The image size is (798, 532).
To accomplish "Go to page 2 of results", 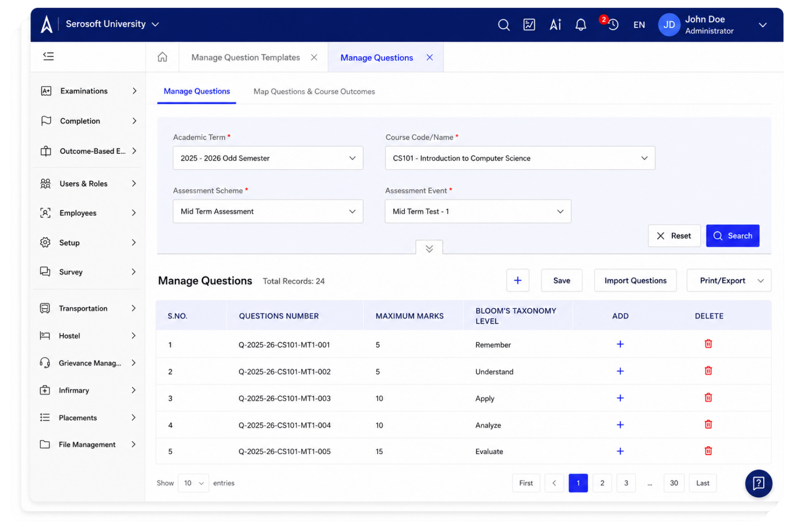I will 602,483.
